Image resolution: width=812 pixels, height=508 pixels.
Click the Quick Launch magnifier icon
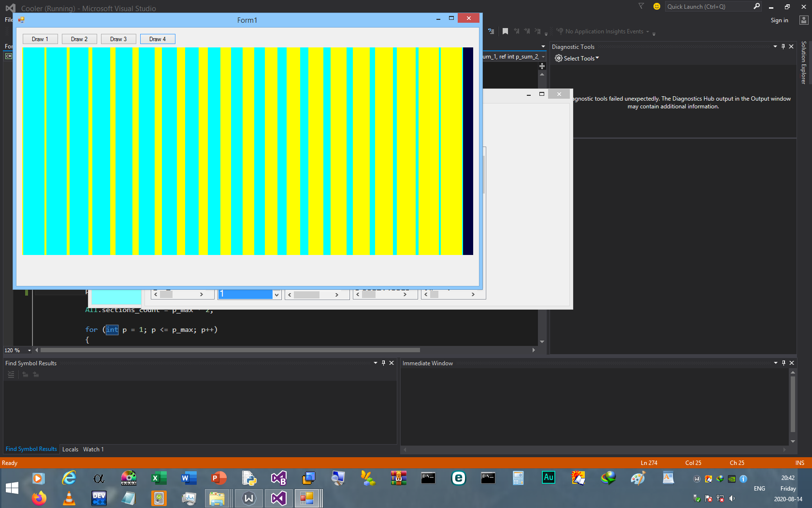(x=756, y=6)
